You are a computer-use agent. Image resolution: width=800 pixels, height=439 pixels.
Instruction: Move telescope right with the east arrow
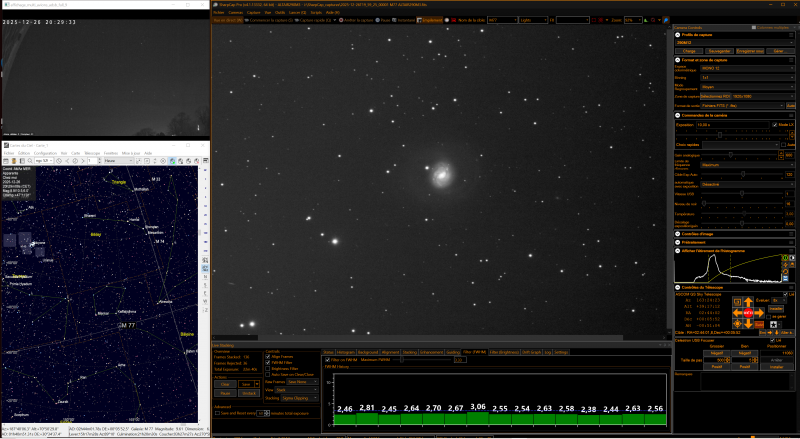pyautogui.click(x=759, y=312)
